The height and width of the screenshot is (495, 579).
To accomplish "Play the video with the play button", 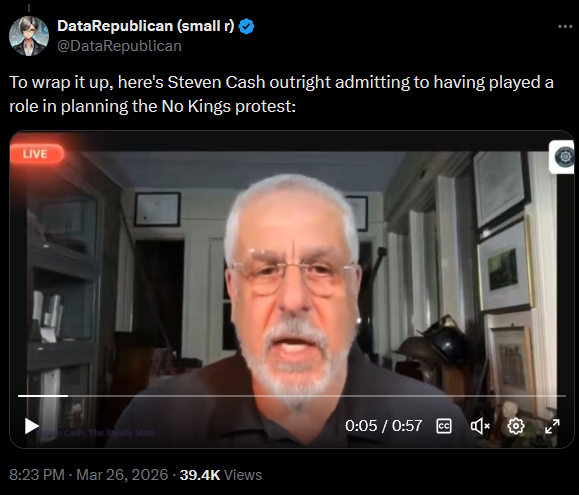I will click(32, 426).
